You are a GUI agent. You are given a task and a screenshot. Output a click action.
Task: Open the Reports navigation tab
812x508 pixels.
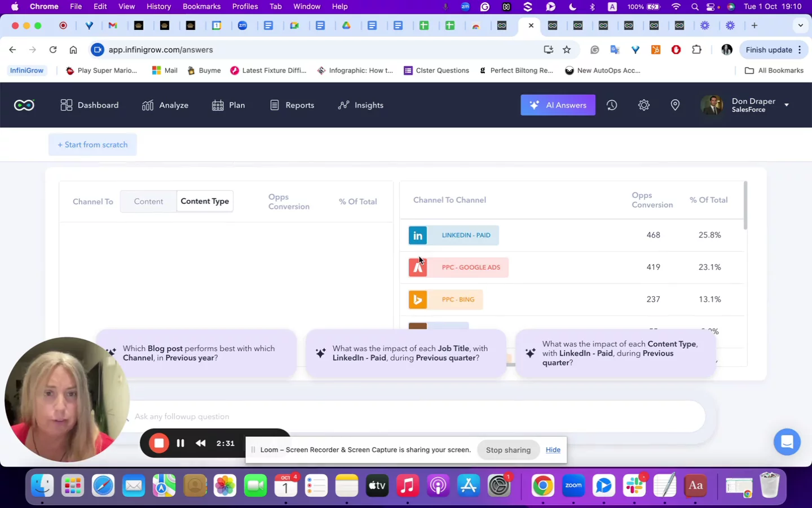(x=292, y=105)
